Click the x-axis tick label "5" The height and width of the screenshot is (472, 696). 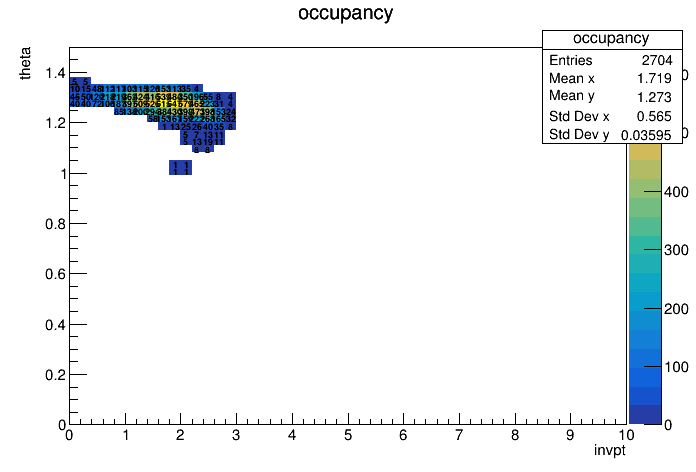(348, 435)
